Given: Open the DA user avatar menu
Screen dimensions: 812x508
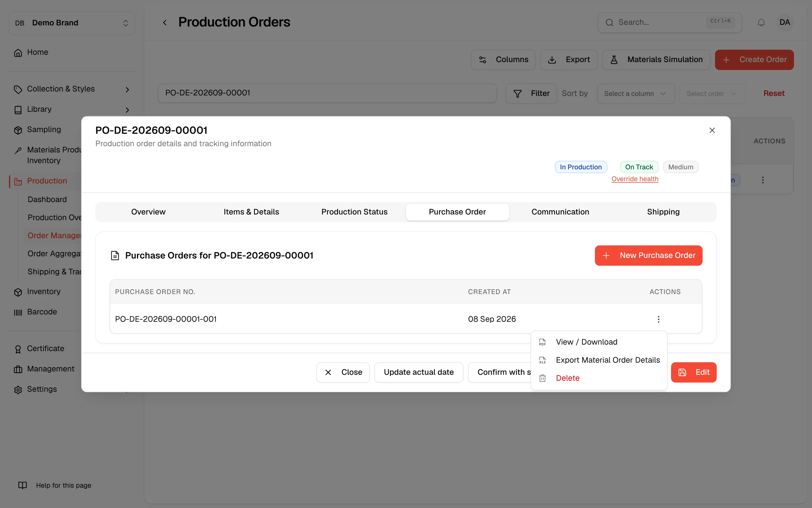Looking at the screenshot, I should (x=784, y=23).
